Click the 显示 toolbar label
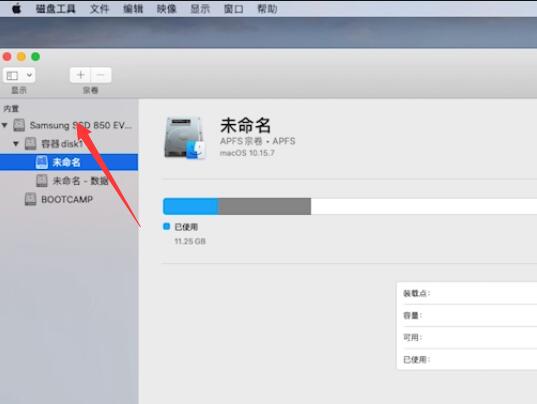The image size is (537, 404). click(19, 90)
